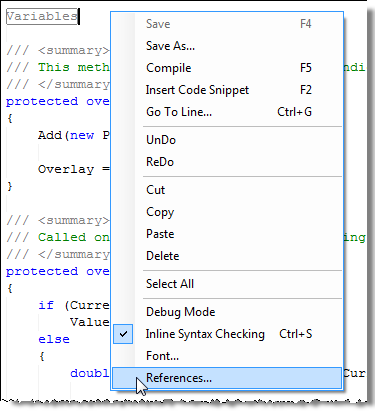Select UnDo from the menu
The width and height of the screenshot is (375, 411).
point(227,140)
